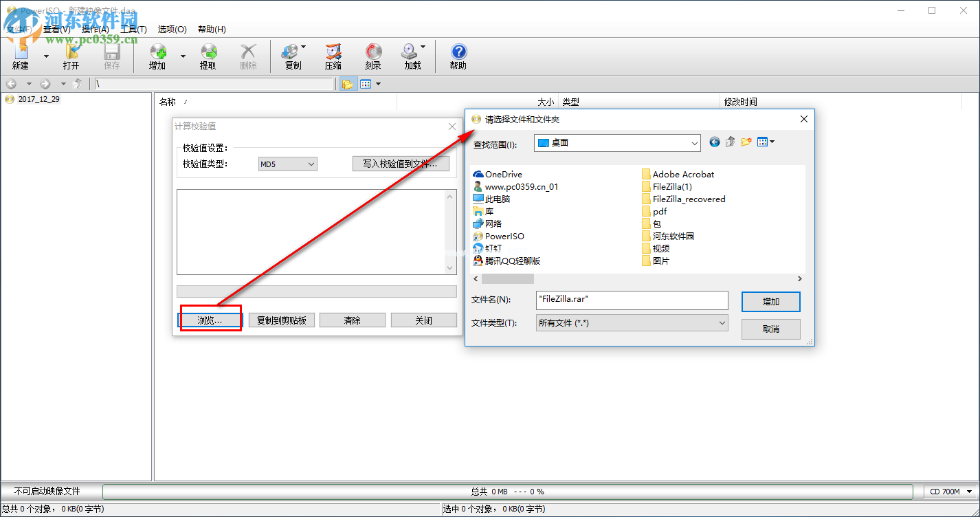Open the 工具(T) menu
The image size is (980, 517).
pyautogui.click(x=133, y=30)
